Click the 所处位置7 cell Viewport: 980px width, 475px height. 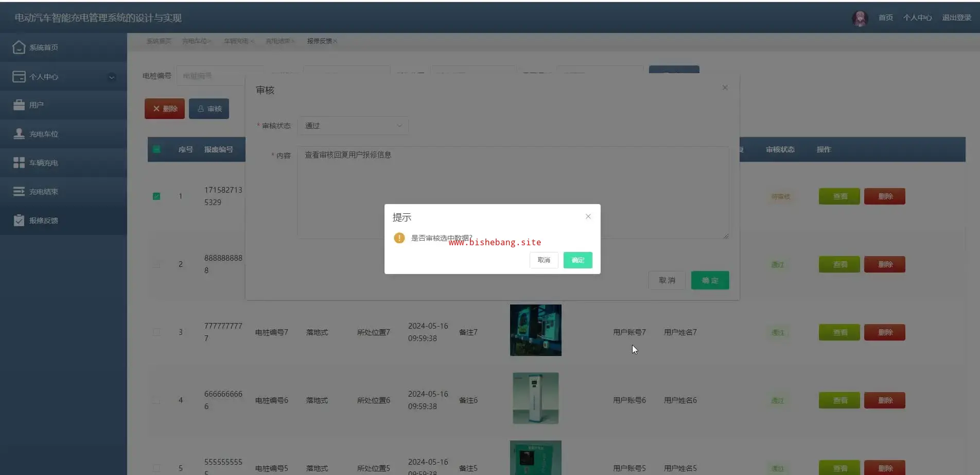[x=374, y=332]
